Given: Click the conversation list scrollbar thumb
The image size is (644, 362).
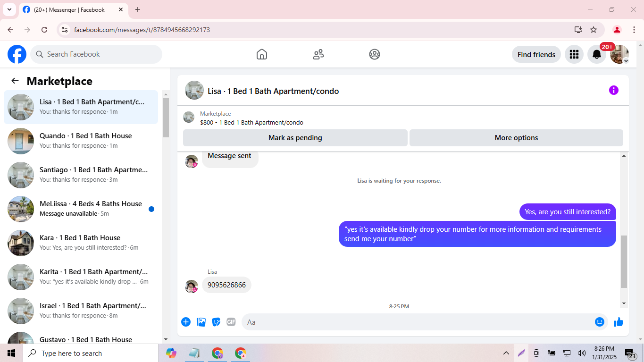Looking at the screenshot, I should pos(166,118).
